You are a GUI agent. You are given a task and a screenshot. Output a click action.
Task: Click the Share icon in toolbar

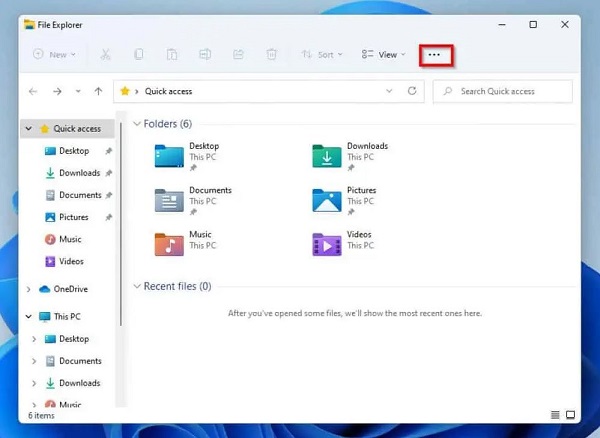pos(238,55)
